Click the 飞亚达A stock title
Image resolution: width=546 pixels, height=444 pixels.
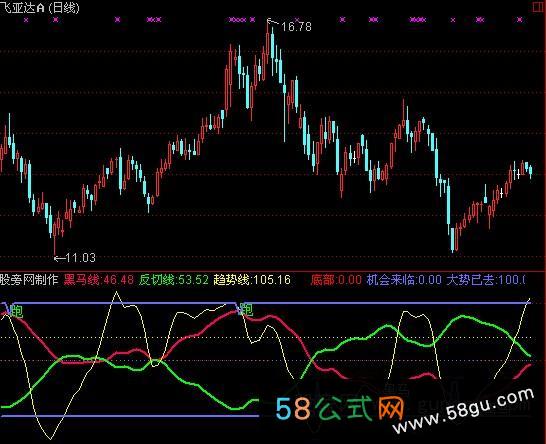(23, 8)
